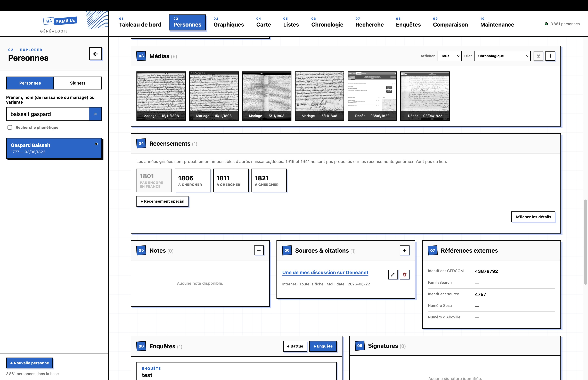Open the Afficher dropdown set to Tous
The width and height of the screenshot is (588, 380).
click(x=449, y=56)
